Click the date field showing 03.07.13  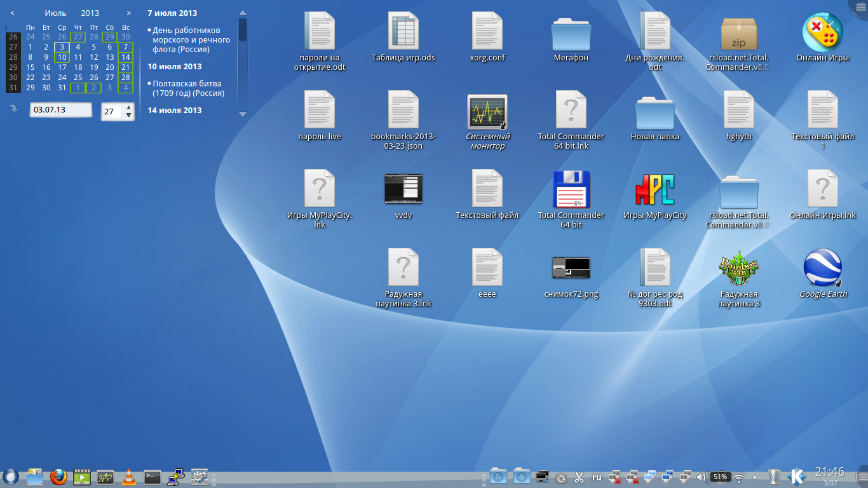point(60,110)
